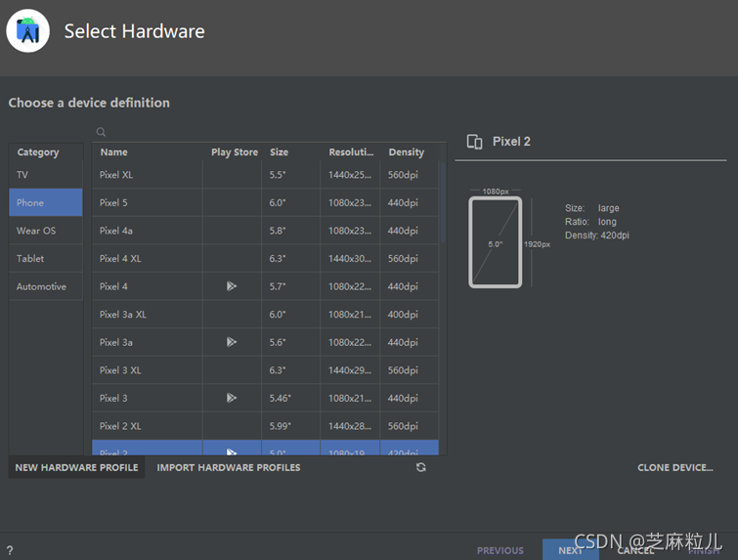The width and height of the screenshot is (738, 560).
Task: Select the TV category
Action: 46,175
